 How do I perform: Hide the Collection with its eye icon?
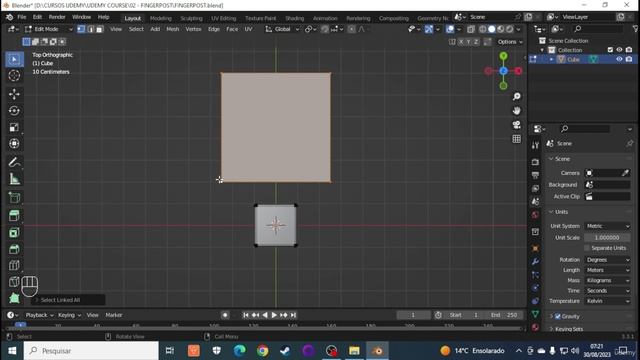tap(619, 50)
